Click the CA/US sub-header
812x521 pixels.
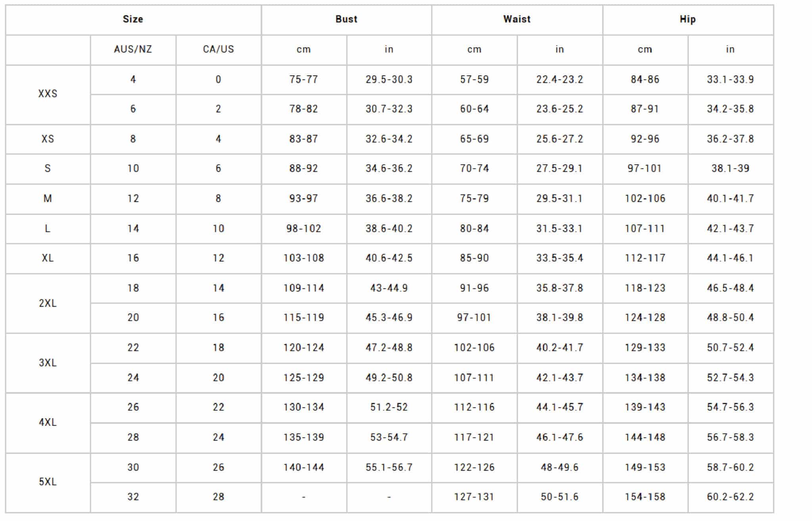click(x=218, y=49)
